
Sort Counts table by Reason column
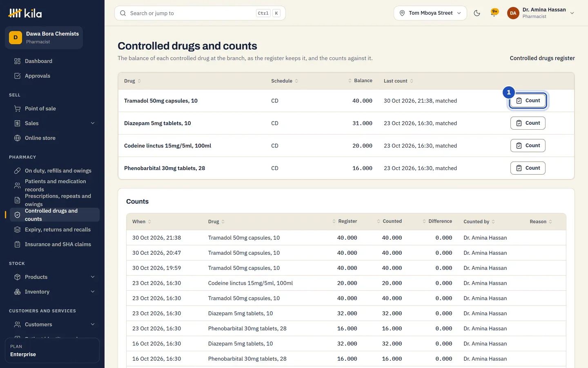(541, 222)
